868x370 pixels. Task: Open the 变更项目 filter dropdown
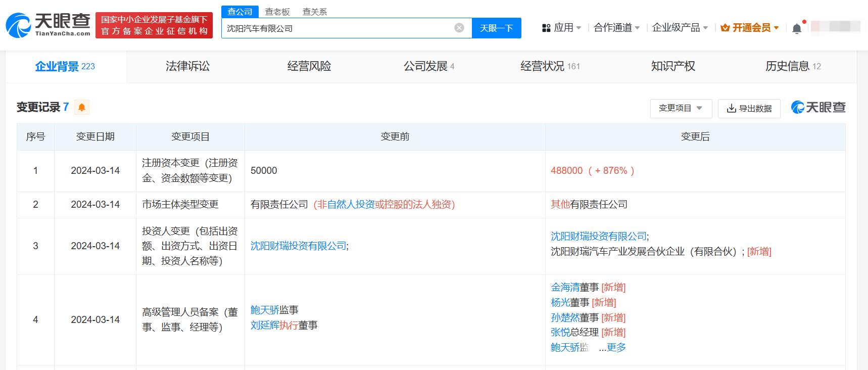tap(681, 108)
